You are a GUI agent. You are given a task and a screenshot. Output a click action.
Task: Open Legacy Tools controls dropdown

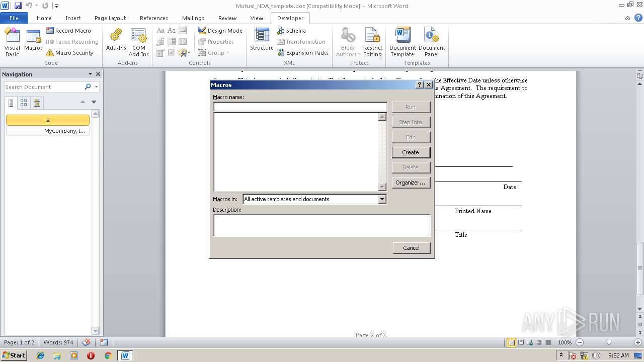click(184, 53)
